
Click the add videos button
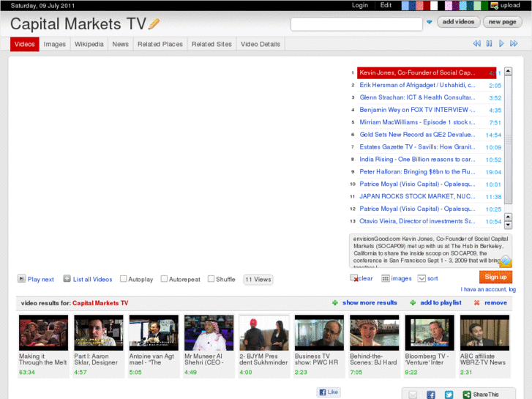458,22
